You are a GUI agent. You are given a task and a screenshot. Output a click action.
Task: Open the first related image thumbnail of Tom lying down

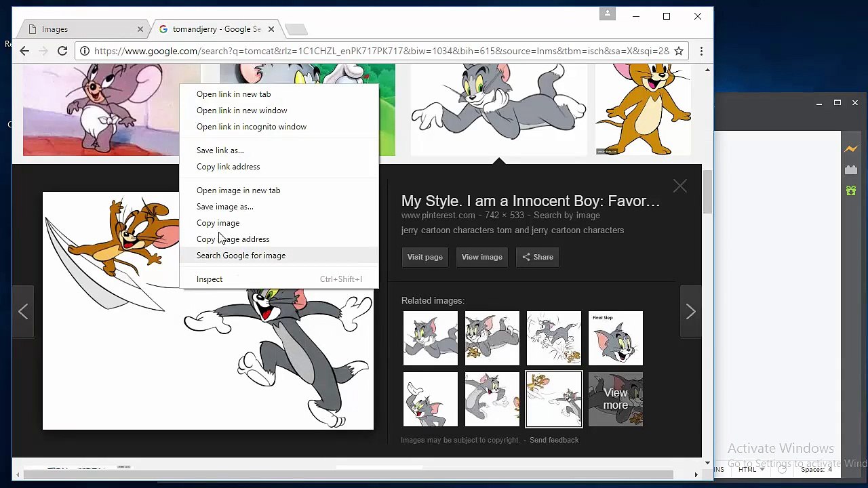coord(431,338)
